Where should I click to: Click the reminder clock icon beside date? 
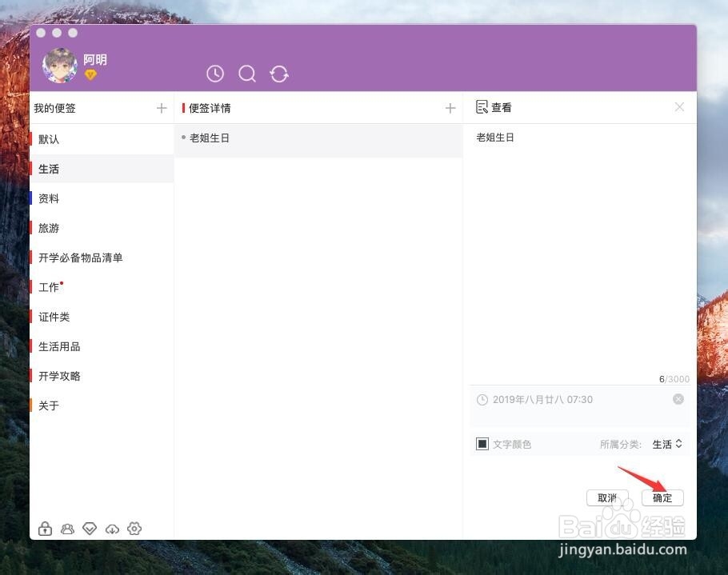pos(482,400)
